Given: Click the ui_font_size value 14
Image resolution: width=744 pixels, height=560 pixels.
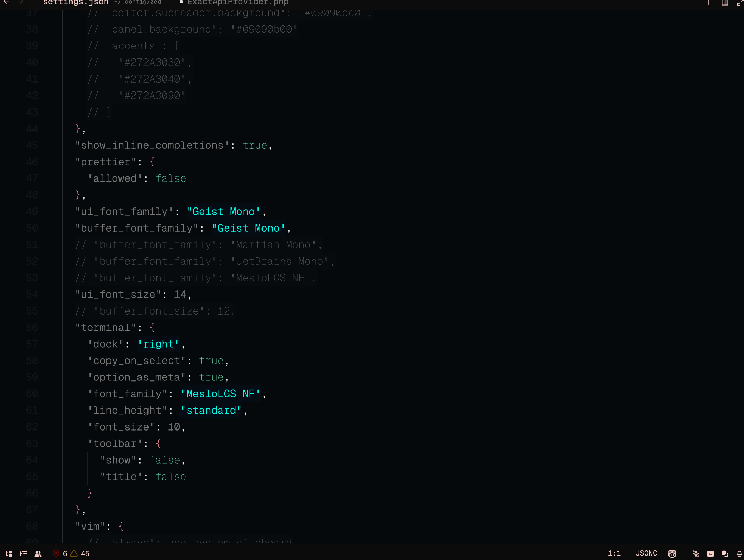Looking at the screenshot, I should pyautogui.click(x=180, y=295).
